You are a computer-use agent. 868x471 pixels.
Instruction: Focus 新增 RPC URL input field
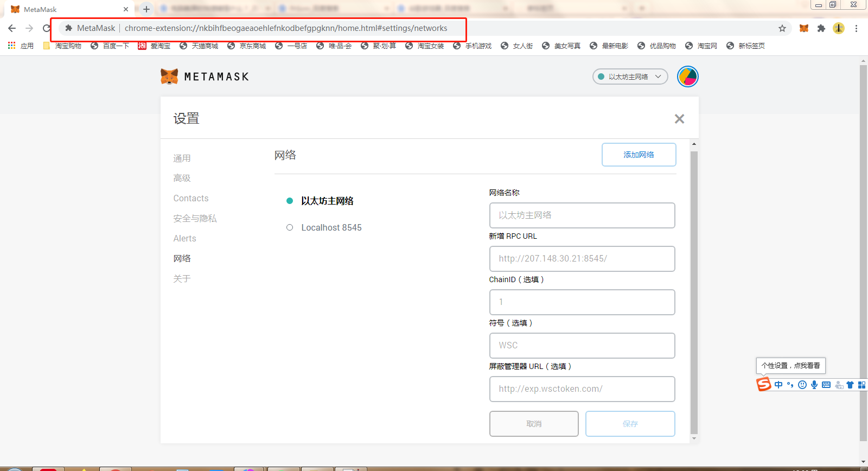pos(582,259)
